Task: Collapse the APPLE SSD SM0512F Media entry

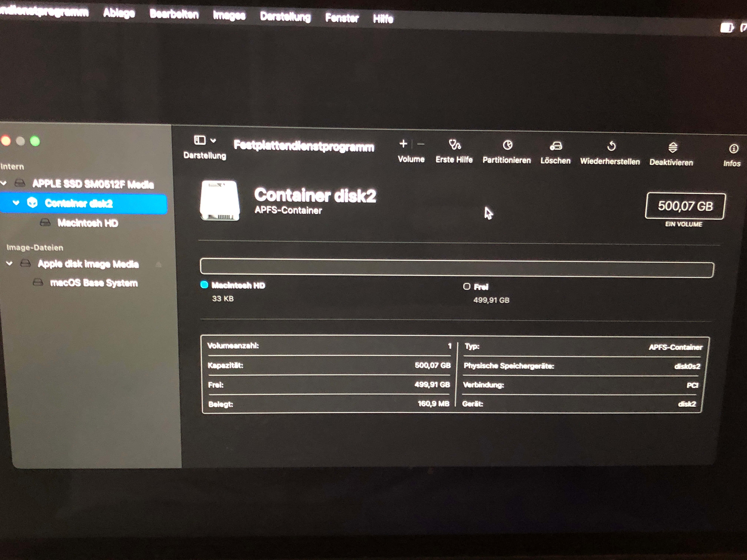Action: click(4, 183)
